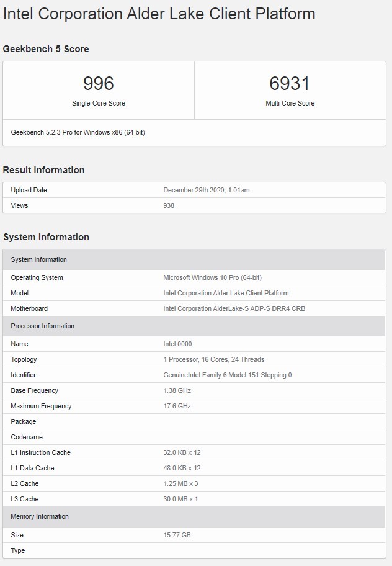Viewport: 392px width, 566px height.
Task: Click the 'L2 Cache' label
Action: tap(25, 483)
